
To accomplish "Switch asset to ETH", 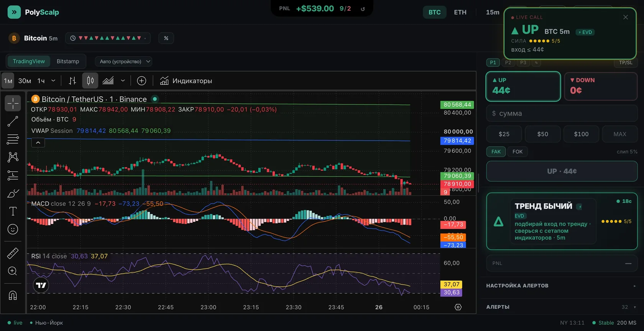I will pos(460,12).
